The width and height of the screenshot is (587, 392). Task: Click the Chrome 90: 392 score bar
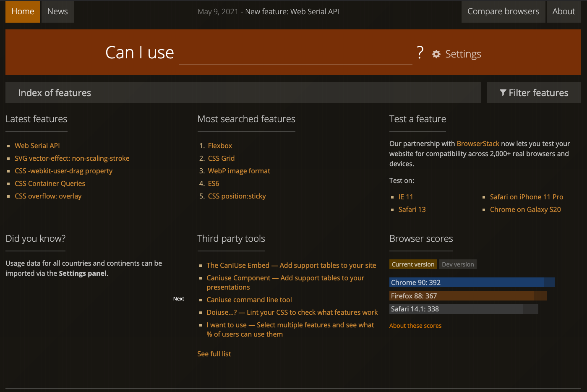coord(472,282)
